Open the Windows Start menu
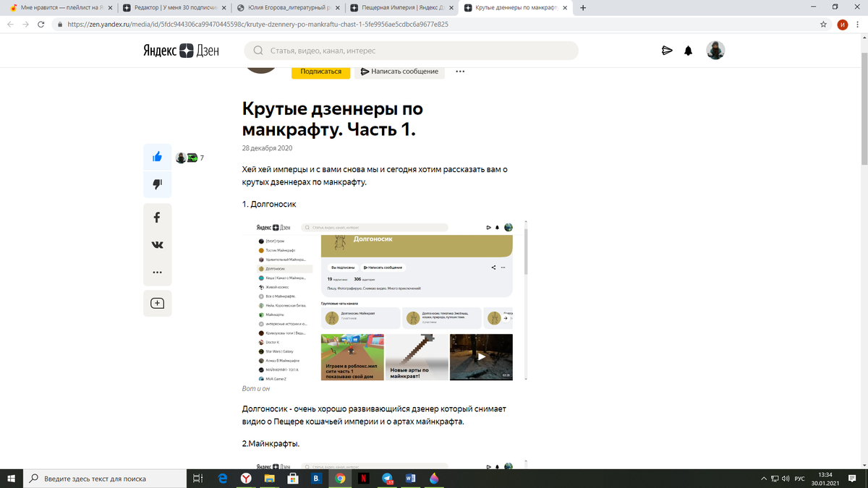Screen dimensions: 868x488 click(11, 478)
